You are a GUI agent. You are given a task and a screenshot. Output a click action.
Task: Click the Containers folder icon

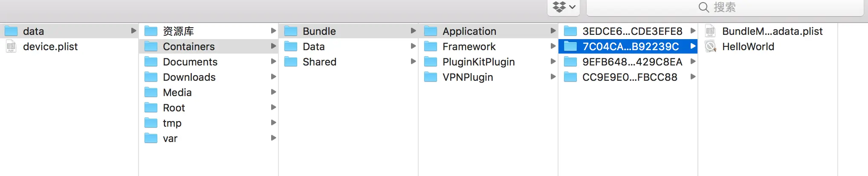[x=151, y=46]
